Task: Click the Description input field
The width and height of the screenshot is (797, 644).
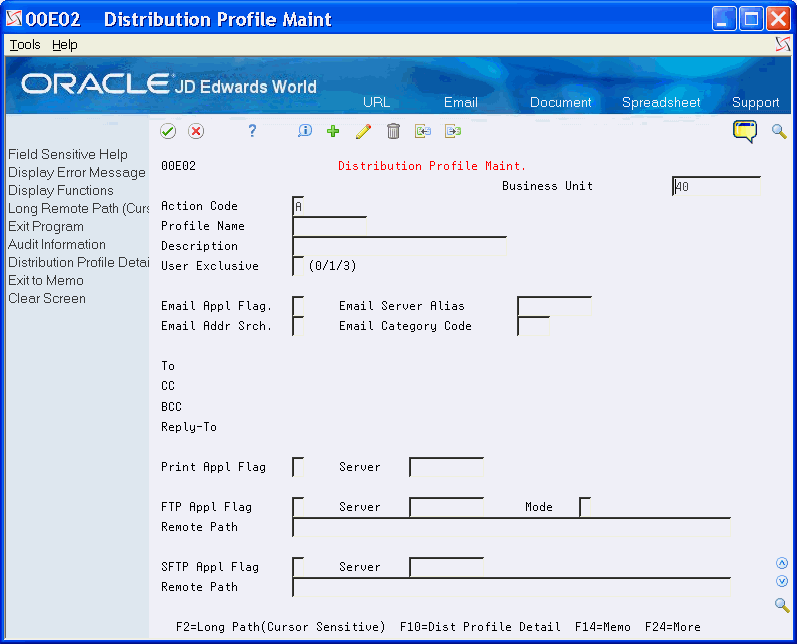Action: pyautogui.click(x=400, y=246)
